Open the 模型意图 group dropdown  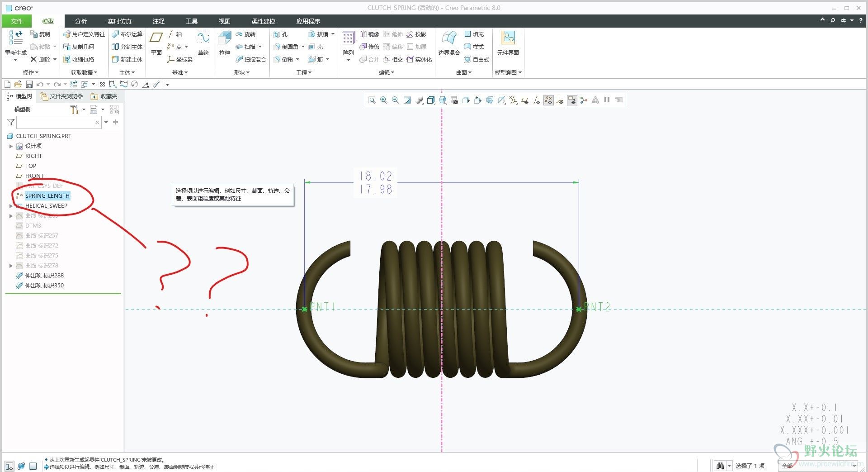[509, 72]
